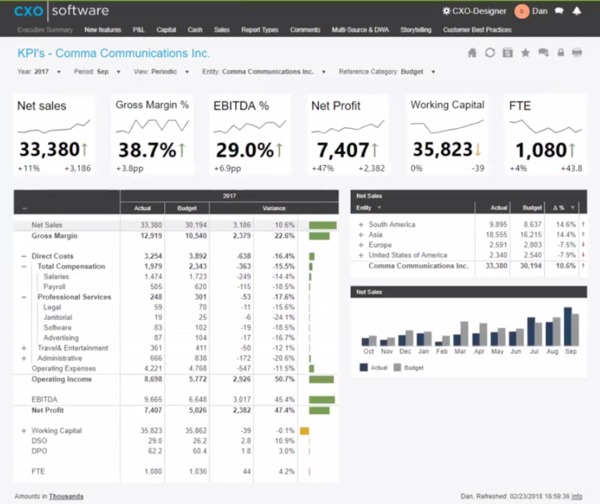The height and width of the screenshot is (504, 600).
Task: Collapse the Total Compensation row
Action: (24, 266)
